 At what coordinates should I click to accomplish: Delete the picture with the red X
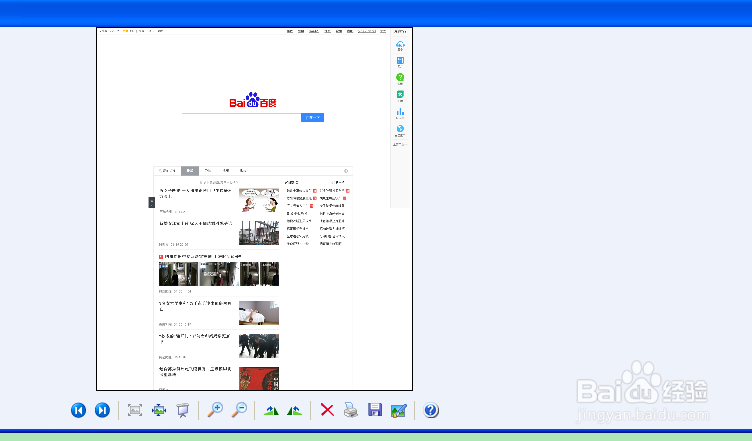pyautogui.click(x=327, y=410)
